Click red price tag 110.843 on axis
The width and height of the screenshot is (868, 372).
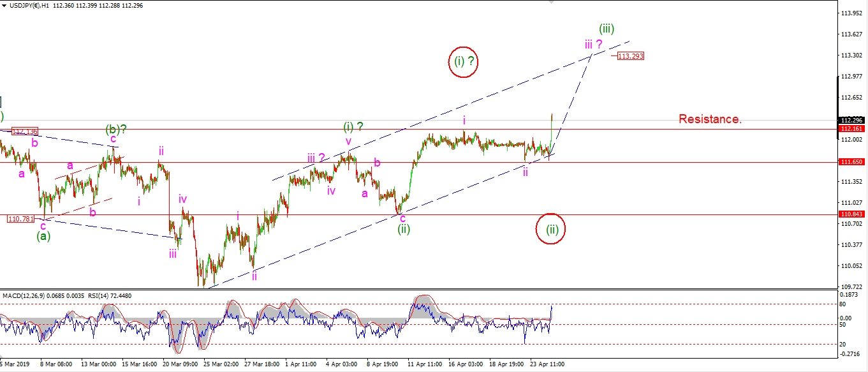coord(851,214)
